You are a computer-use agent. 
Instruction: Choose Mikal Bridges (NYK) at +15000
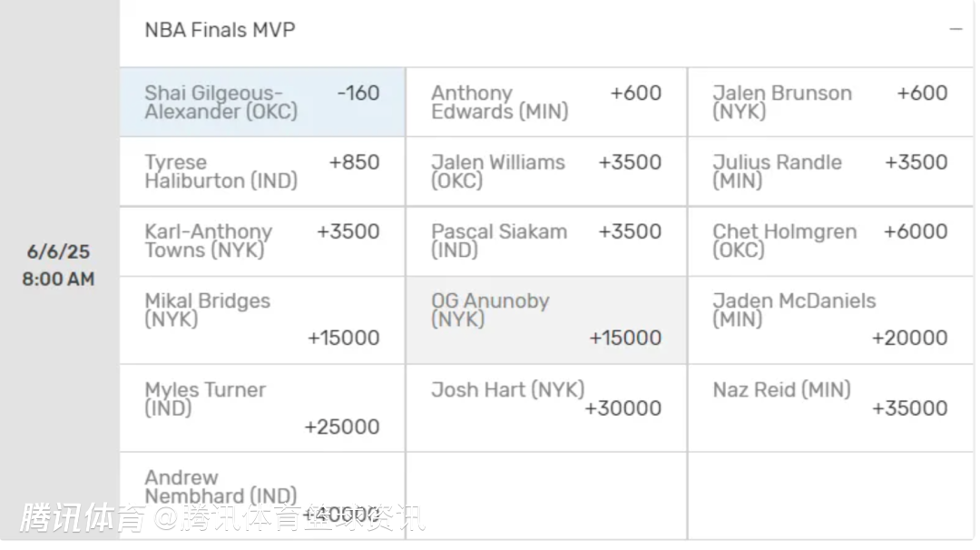point(262,320)
